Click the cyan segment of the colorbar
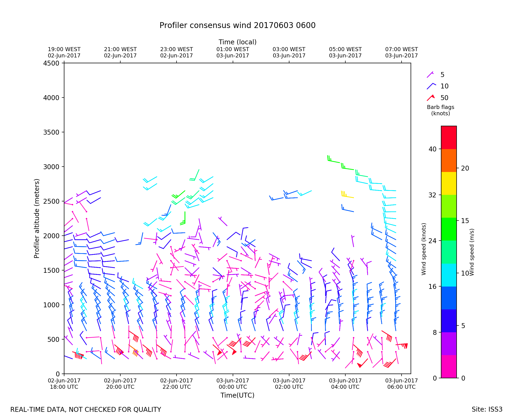This screenshot has height=420, width=513. [x=449, y=275]
